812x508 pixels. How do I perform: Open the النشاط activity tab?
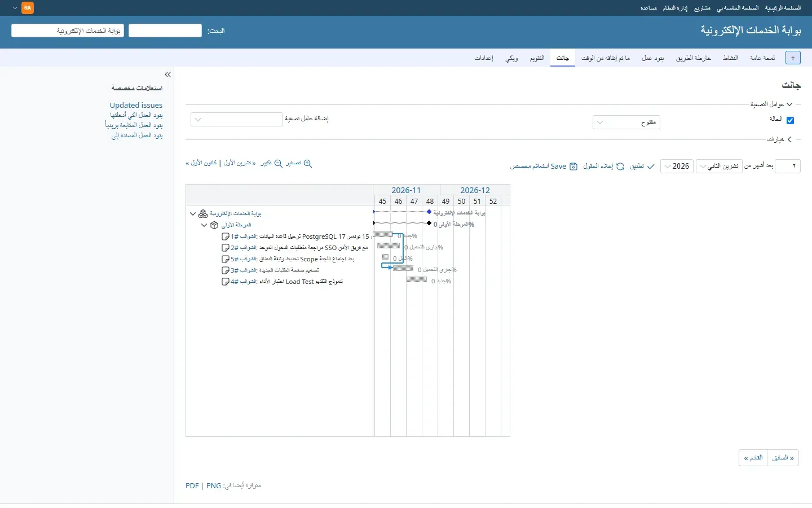point(731,58)
